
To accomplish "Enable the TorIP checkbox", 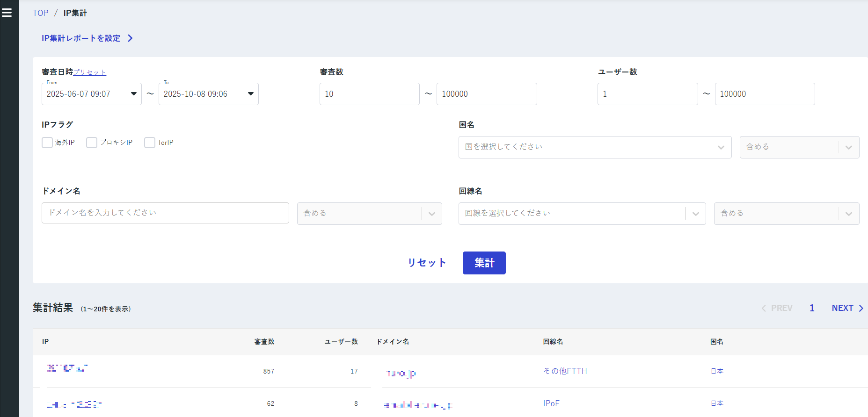I will (x=150, y=143).
